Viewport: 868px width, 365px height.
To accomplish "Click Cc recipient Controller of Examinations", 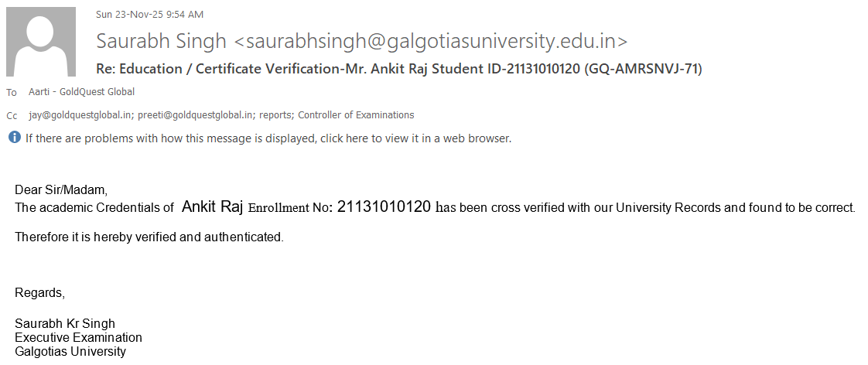I will pos(356,115).
